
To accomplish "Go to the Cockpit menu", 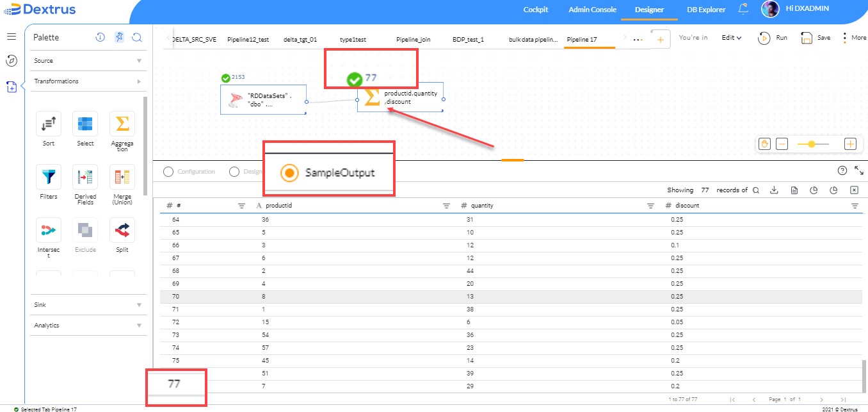I will [536, 10].
